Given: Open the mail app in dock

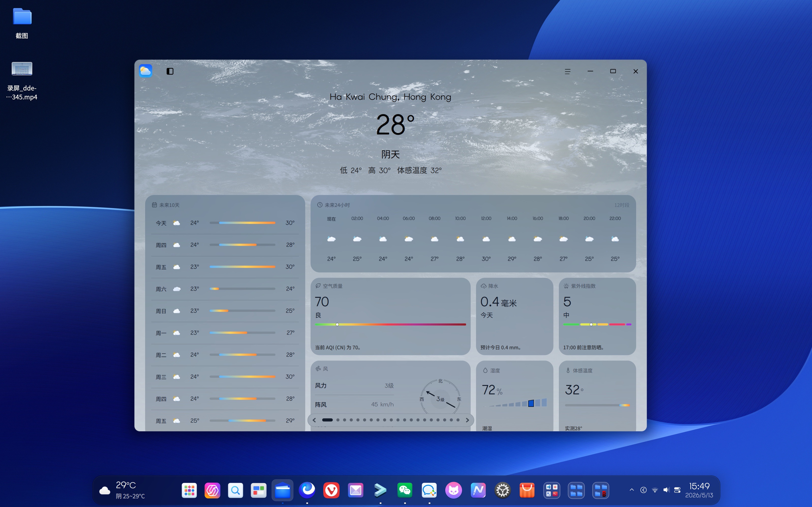Looking at the screenshot, I should 356,490.
